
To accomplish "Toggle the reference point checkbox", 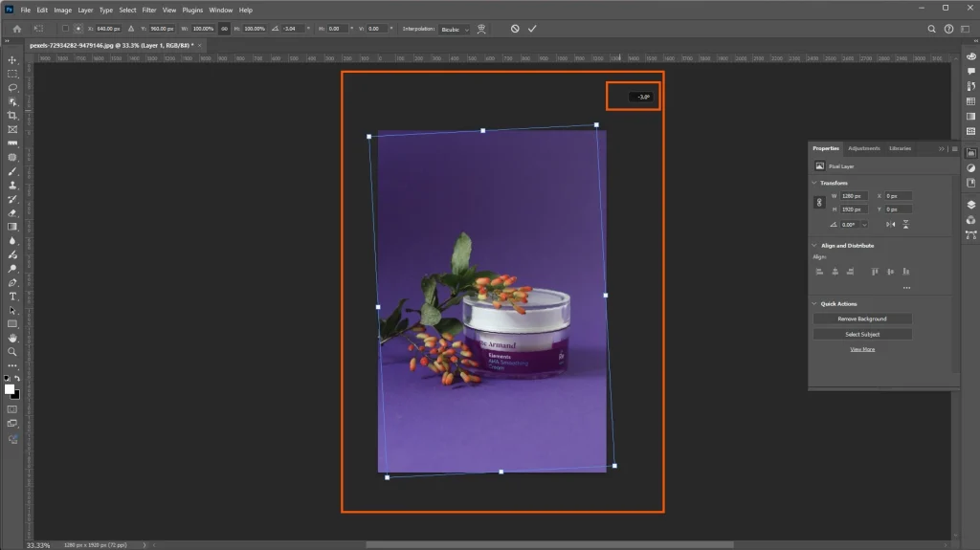I will tap(65, 29).
